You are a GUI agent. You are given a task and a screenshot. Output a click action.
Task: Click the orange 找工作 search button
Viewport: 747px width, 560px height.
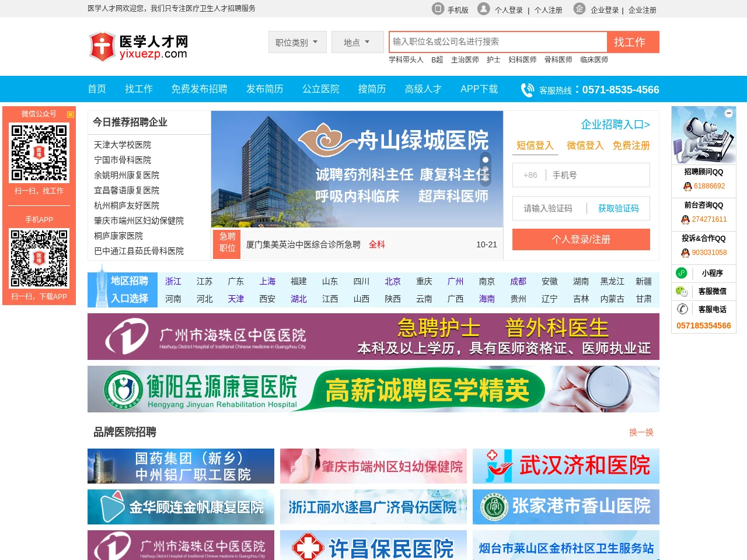click(633, 42)
